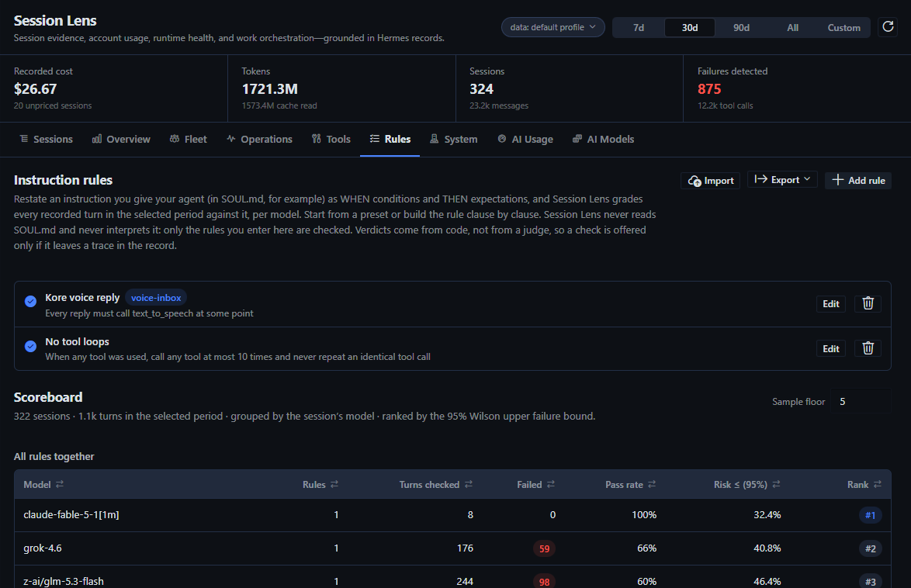Click the Tools tab icon

pos(316,138)
